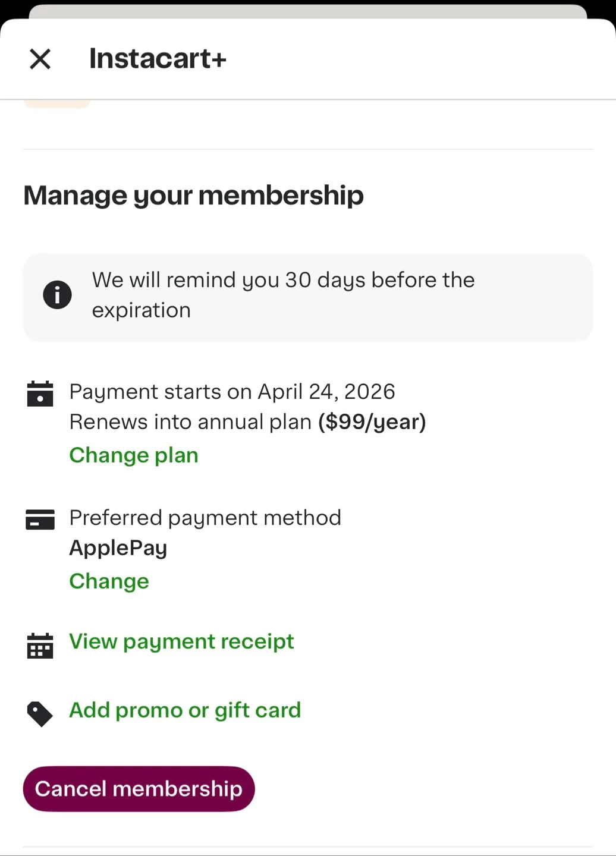Open the Change plan link

[x=134, y=455]
